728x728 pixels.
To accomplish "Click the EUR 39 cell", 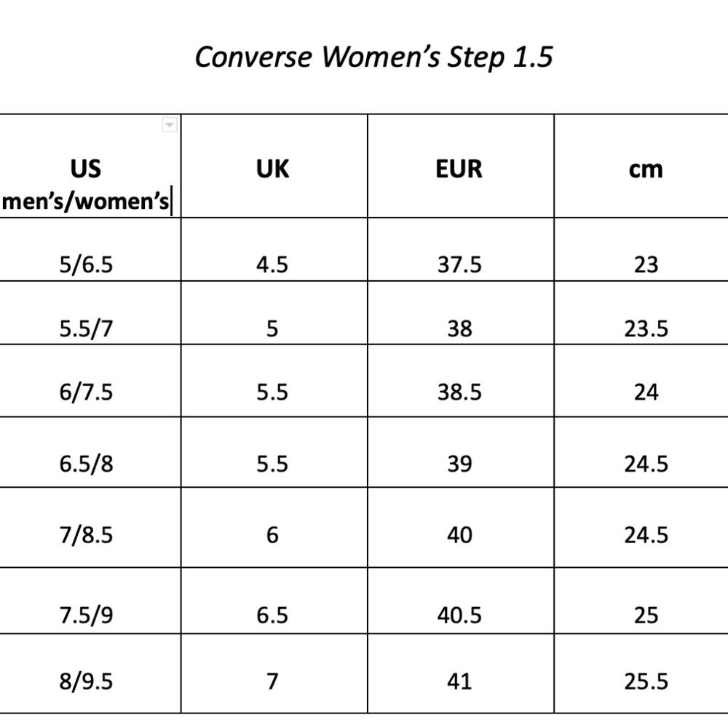I will point(459,464).
